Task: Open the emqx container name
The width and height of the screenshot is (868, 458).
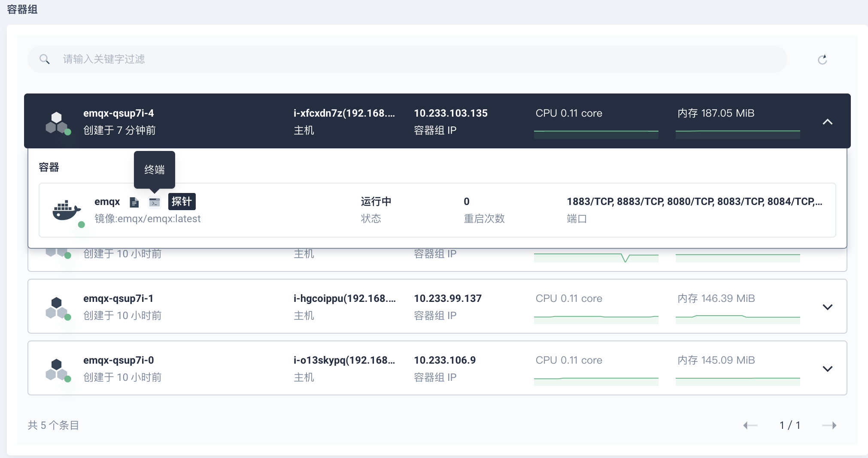Action: [107, 202]
